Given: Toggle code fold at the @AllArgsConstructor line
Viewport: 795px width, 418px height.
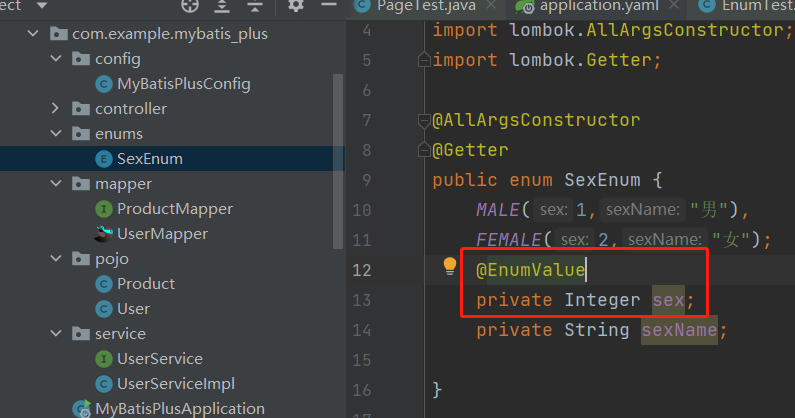Looking at the screenshot, I should tap(424, 121).
